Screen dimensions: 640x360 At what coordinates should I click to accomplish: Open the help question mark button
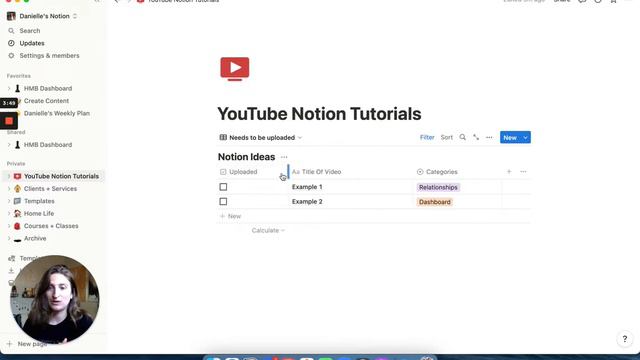(x=624, y=339)
